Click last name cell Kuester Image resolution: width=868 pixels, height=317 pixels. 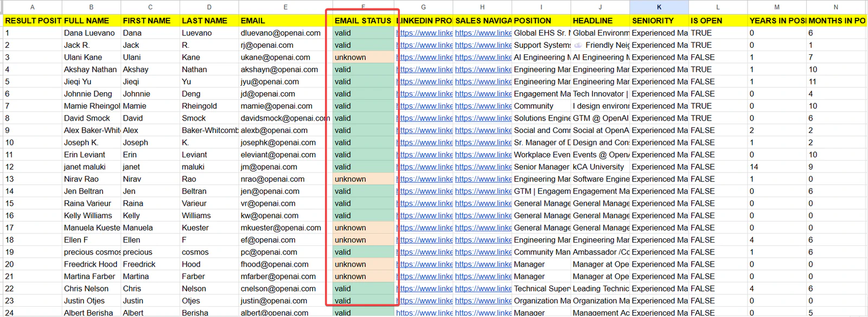pyautogui.click(x=209, y=228)
